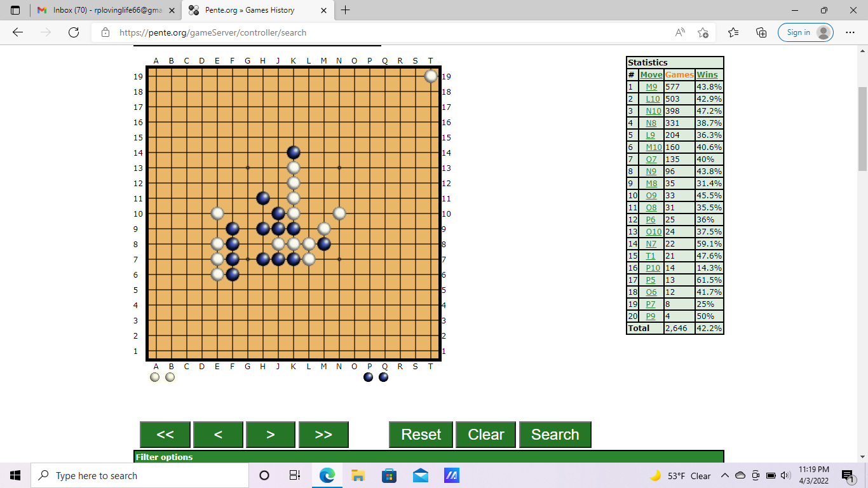
Task: Sort statistics by Games column header
Action: pyautogui.click(x=679, y=74)
